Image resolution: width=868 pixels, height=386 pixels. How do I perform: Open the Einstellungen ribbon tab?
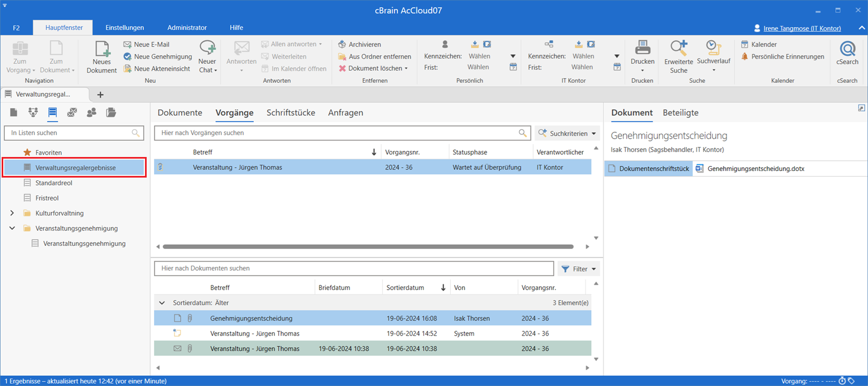124,28
